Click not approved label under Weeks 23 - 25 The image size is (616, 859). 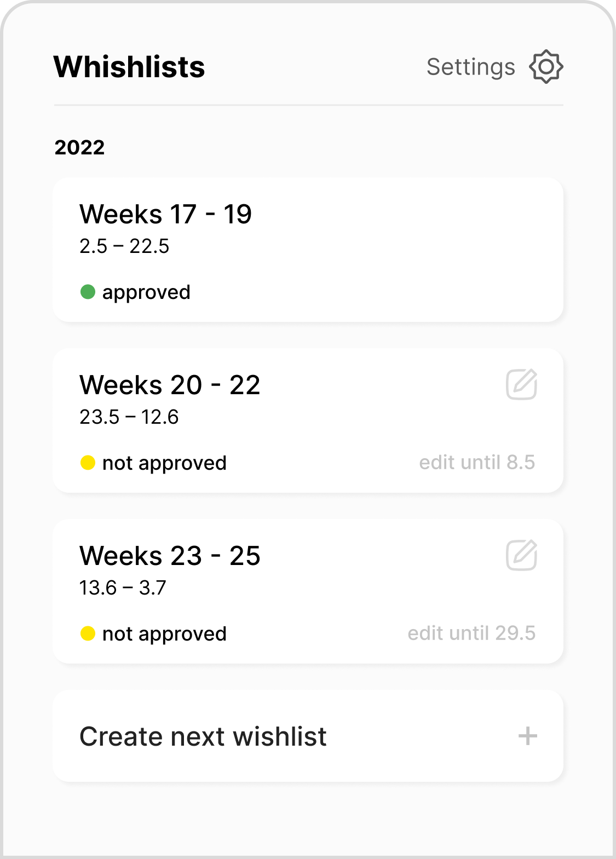[164, 634]
